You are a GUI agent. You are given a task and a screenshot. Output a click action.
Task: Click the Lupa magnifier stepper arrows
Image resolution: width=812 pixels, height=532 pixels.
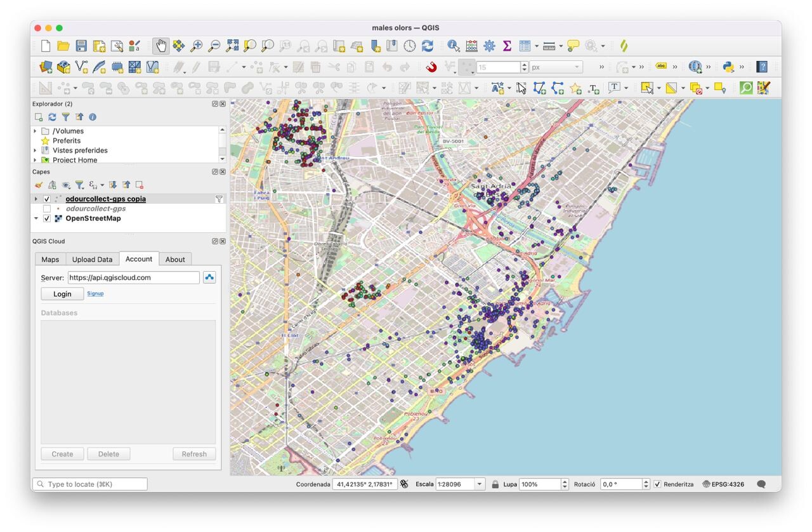click(565, 484)
